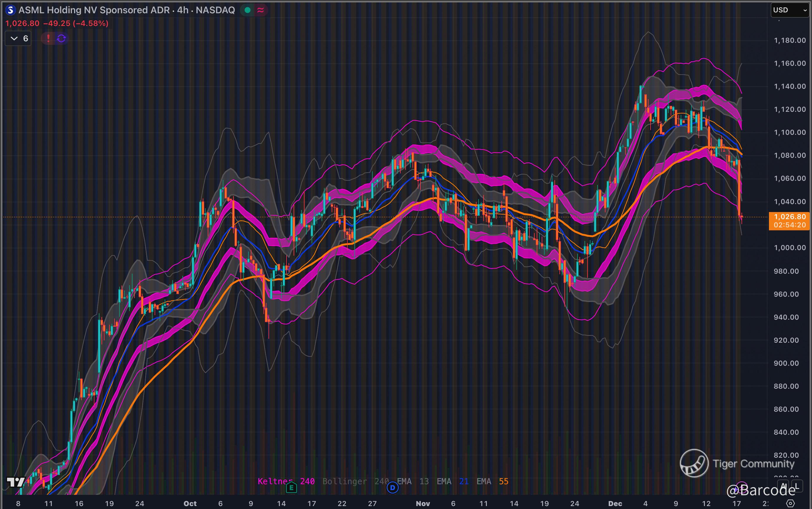This screenshot has width=812, height=509.
Task: Click the purple refresh sync icon
Action: click(61, 38)
